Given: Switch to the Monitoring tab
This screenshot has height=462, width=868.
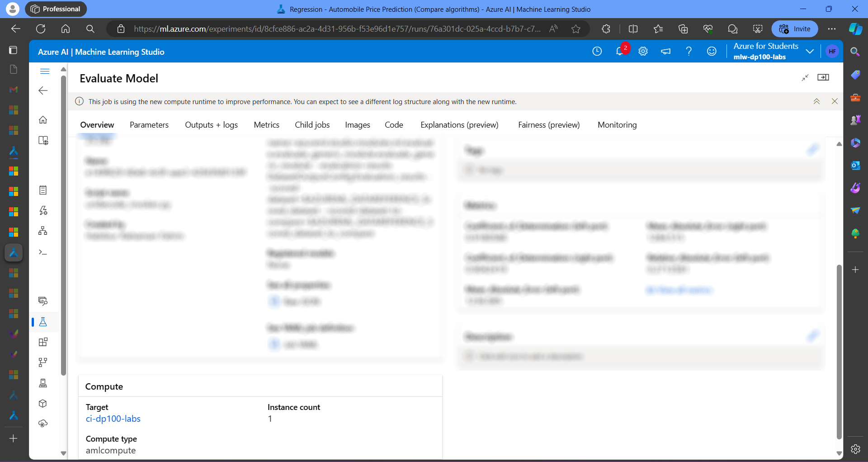Looking at the screenshot, I should (617, 125).
